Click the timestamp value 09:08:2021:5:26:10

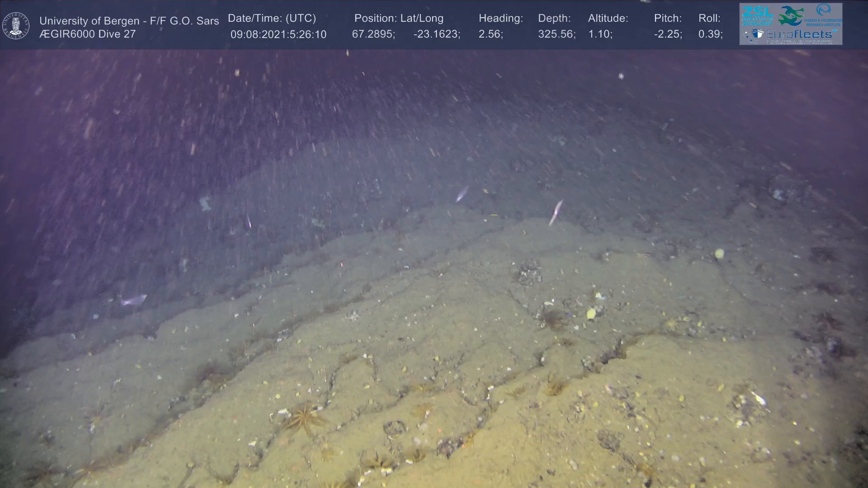[x=278, y=34]
